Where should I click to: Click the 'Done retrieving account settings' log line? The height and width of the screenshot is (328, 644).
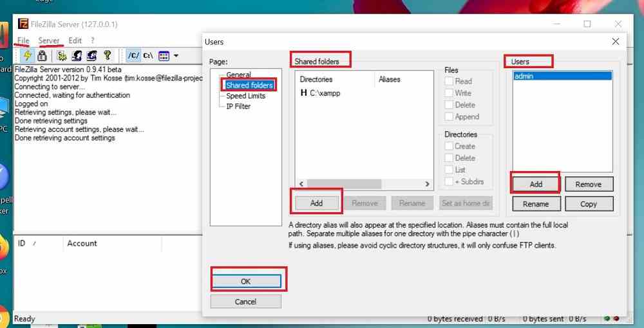pyautogui.click(x=65, y=138)
